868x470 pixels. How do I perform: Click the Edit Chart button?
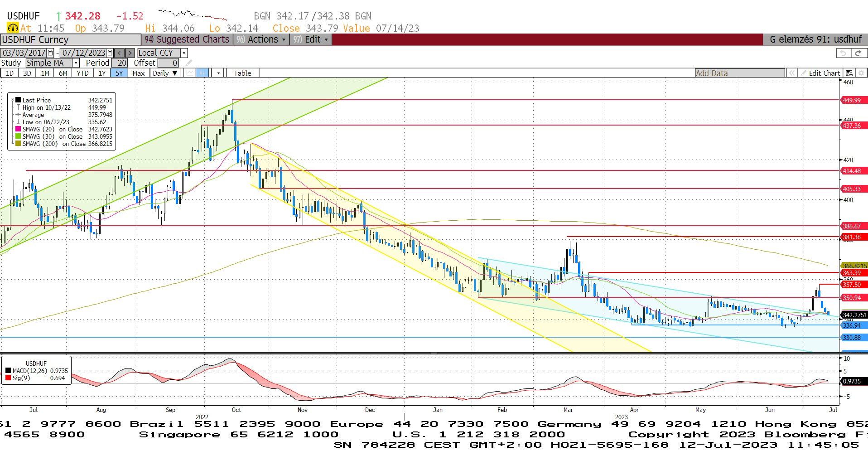(820, 73)
